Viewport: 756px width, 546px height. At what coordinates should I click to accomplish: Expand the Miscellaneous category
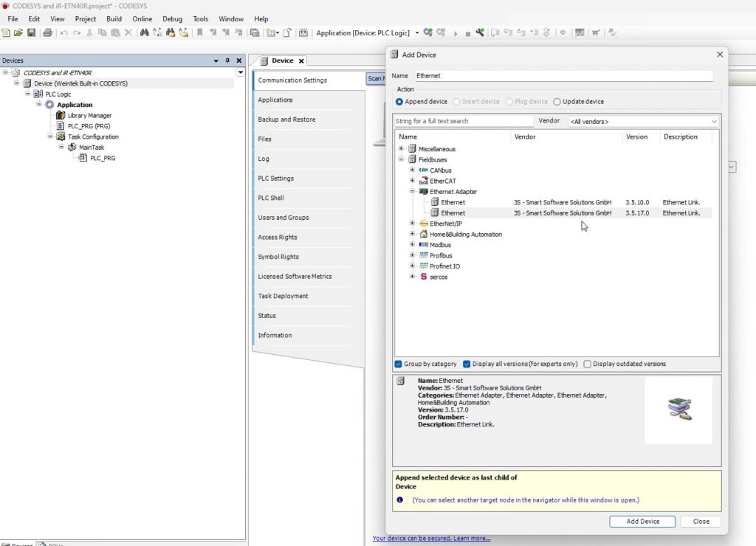[401, 149]
